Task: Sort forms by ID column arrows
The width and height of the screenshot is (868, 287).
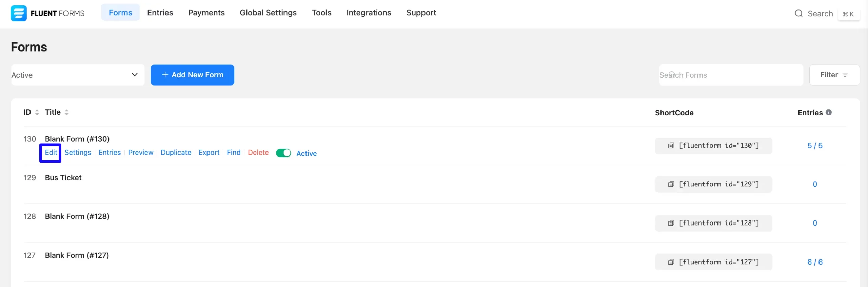Action: pyautogui.click(x=37, y=112)
